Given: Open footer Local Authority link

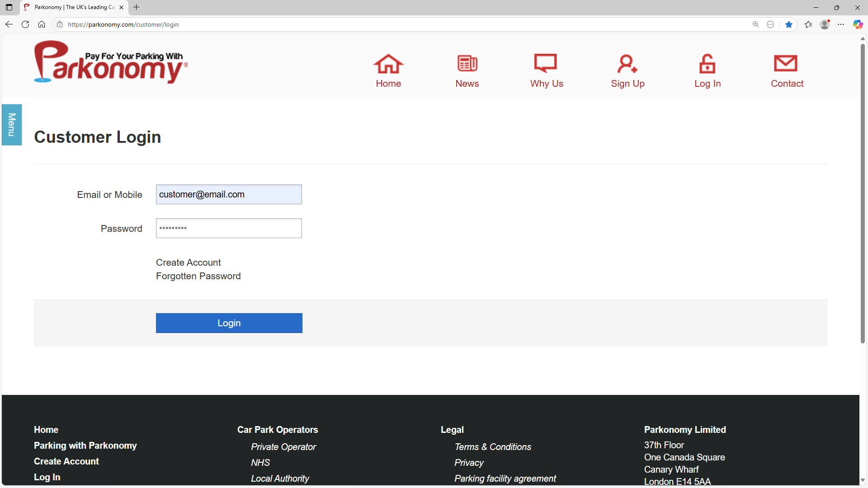Looking at the screenshot, I should tap(280, 479).
